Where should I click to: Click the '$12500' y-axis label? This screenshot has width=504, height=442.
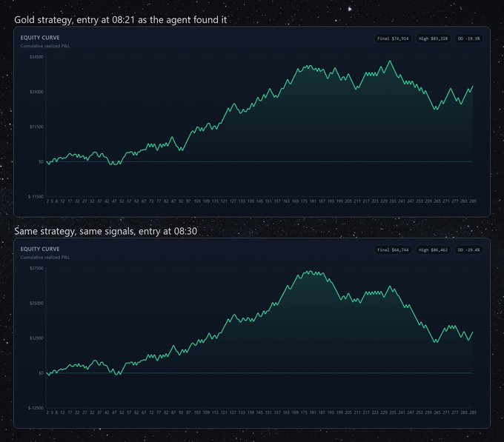(x=36, y=338)
